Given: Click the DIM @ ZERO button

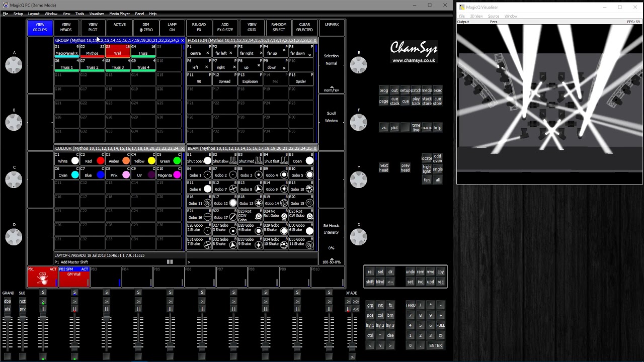Looking at the screenshot, I should pos(146,27).
